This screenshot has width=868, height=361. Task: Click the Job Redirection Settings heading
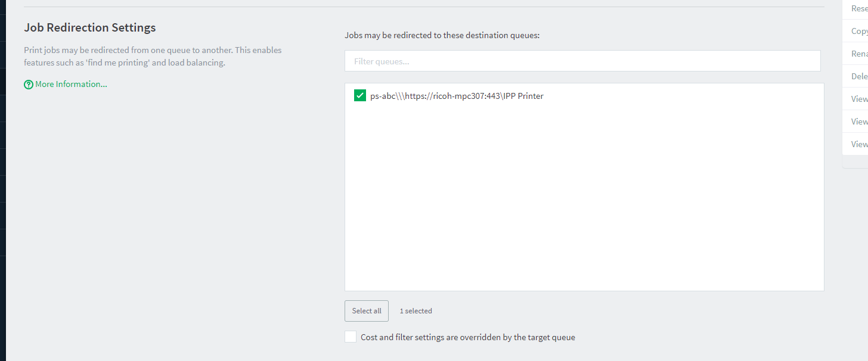(x=89, y=27)
